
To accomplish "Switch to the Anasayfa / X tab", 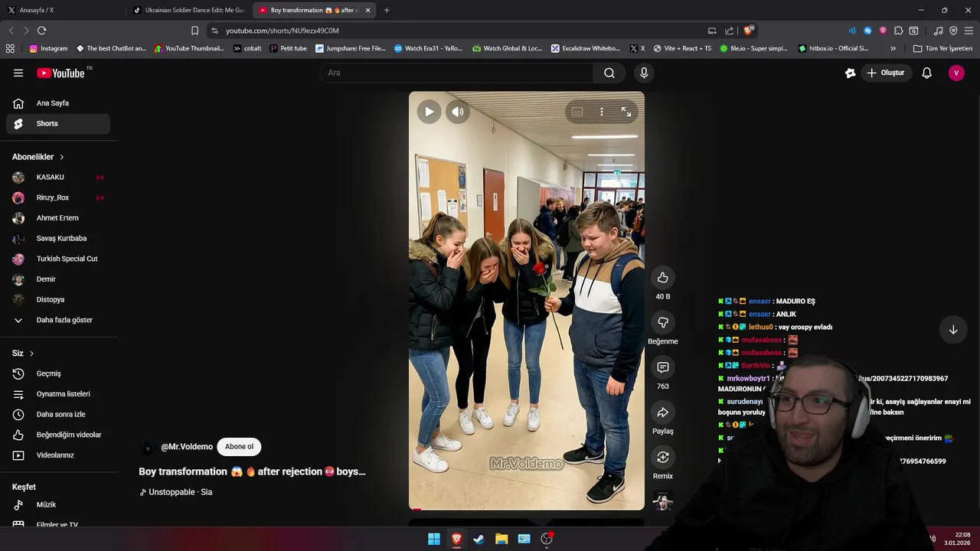I will [x=61, y=10].
